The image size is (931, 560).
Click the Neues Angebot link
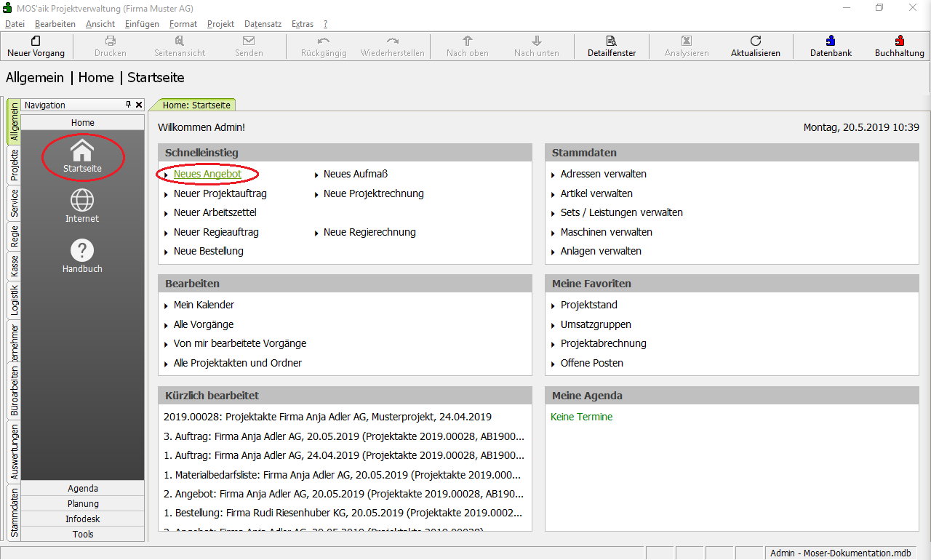coord(207,175)
